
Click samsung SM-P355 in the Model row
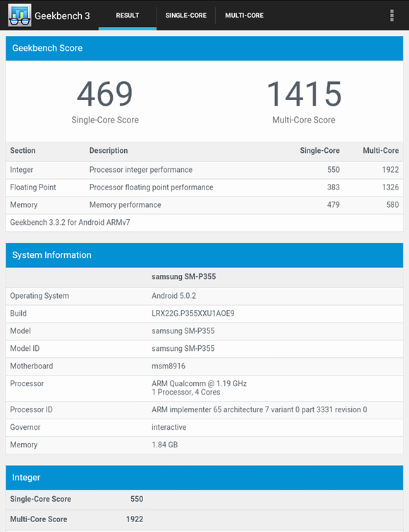[x=183, y=330]
